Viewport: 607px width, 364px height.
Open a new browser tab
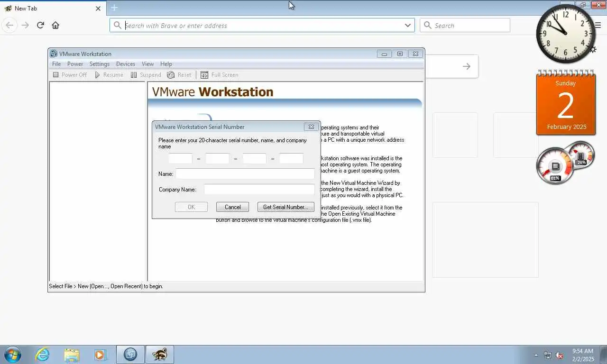114,8
